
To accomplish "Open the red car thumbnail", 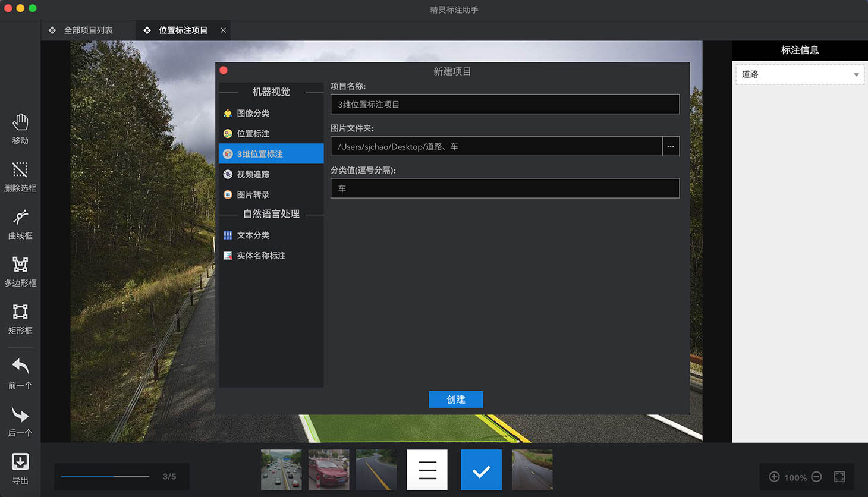I will 329,470.
